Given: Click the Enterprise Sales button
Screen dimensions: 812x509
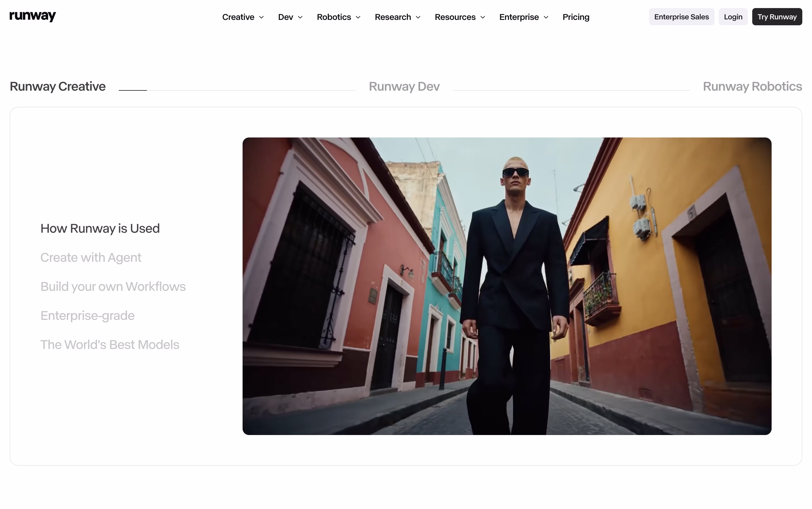Looking at the screenshot, I should click(x=681, y=17).
